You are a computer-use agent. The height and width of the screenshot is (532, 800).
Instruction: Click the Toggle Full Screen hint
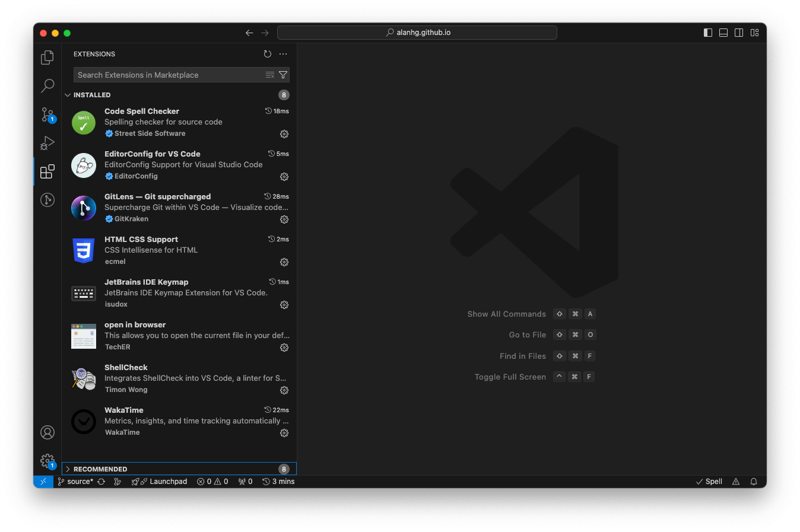510,377
